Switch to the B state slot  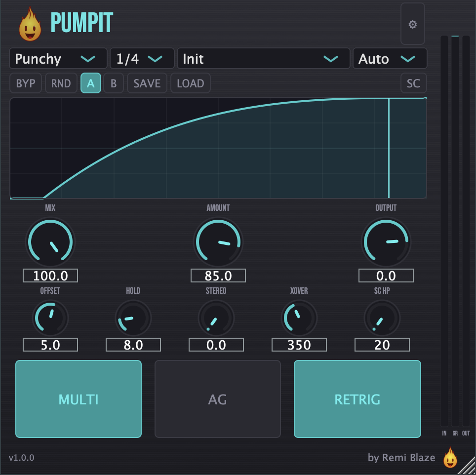(114, 83)
